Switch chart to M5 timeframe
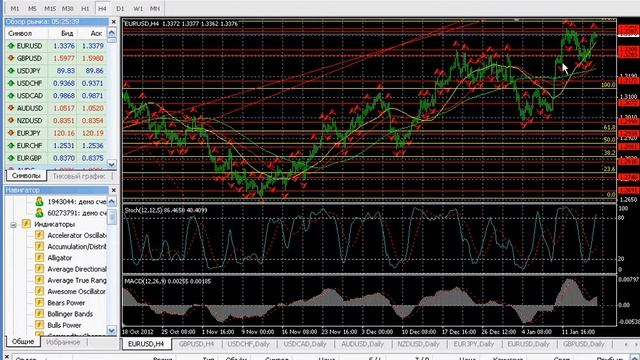The width and height of the screenshot is (640, 360). click(x=32, y=8)
